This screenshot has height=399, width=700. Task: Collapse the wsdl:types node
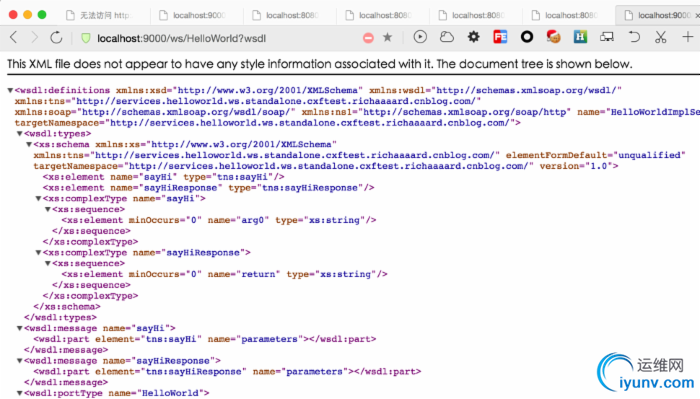click(19, 134)
